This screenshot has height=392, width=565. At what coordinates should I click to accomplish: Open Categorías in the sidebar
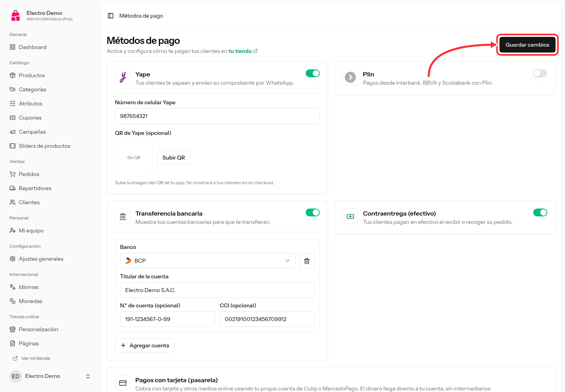(x=50, y=89)
